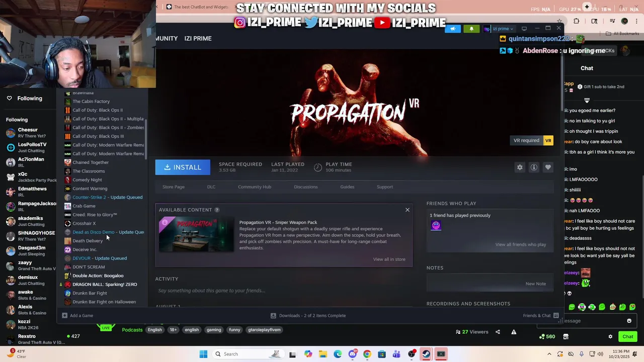This screenshot has height=362, width=644.
Task: Share the stream with share icon
Action: click(498, 332)
